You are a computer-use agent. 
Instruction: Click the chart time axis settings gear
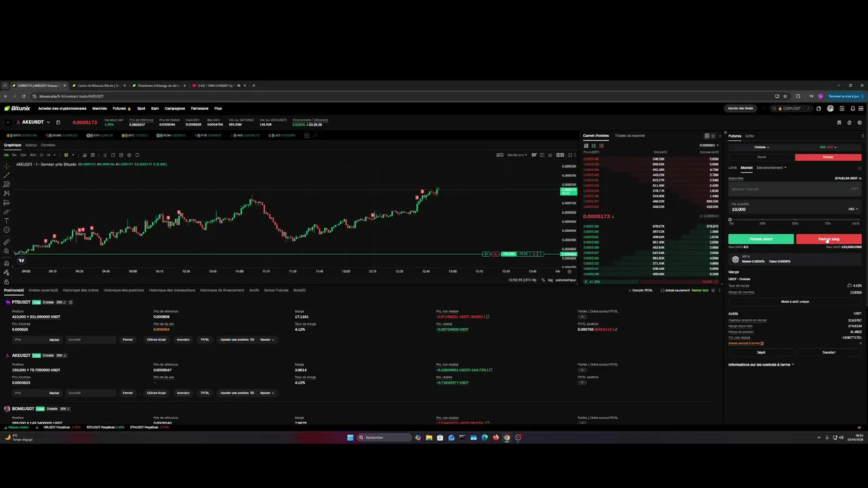569,271
